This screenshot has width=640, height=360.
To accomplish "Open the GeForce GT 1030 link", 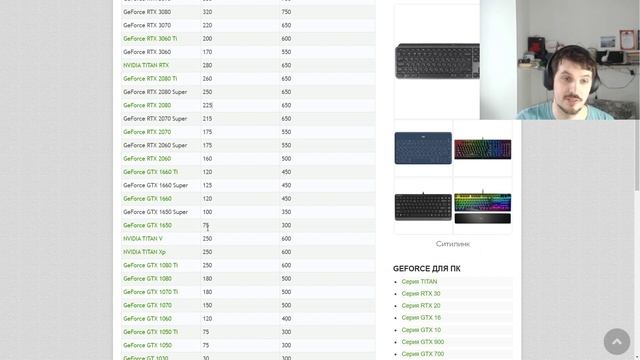I will (x=146, y=358).
